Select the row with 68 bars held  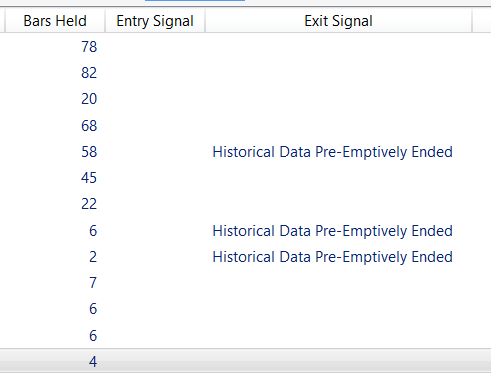pyautogui.click(x=245, y=126)
